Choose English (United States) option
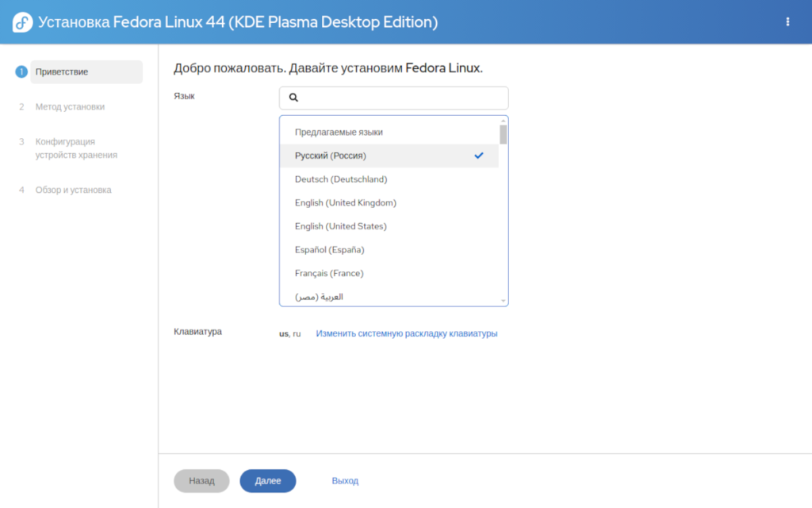The height and width of the screenshot is (508, 812). tap(389, 226)
